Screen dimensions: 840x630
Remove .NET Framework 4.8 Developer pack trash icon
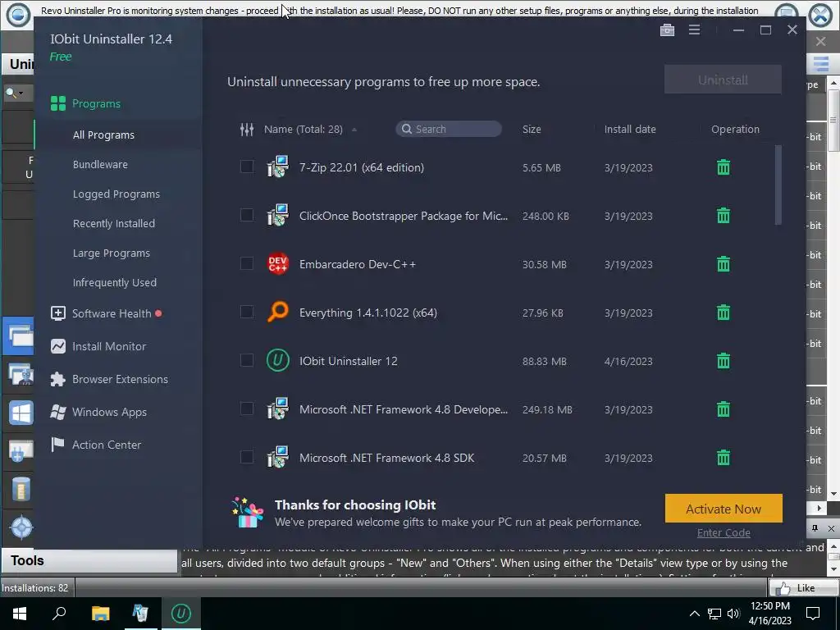click(724, 409)
